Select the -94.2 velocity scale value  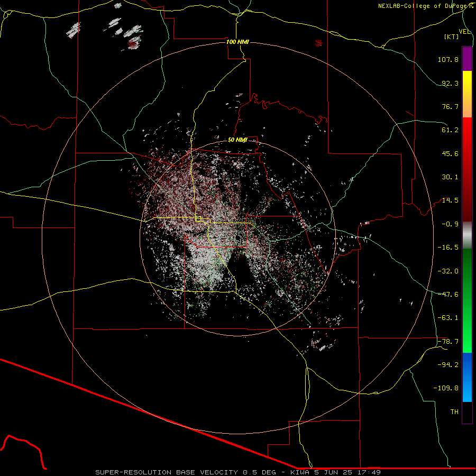click(448, 365)
